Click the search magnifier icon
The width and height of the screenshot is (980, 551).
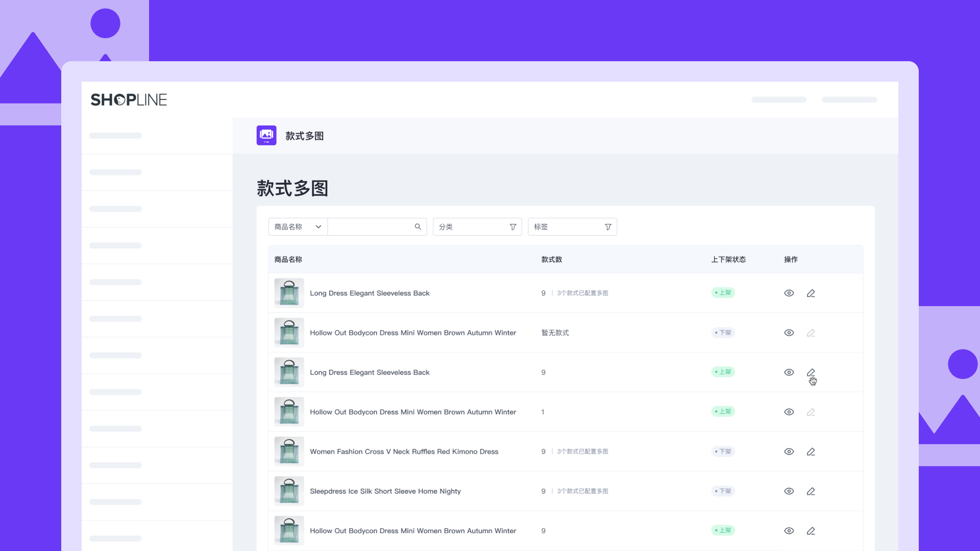click(x=418, y=227)
